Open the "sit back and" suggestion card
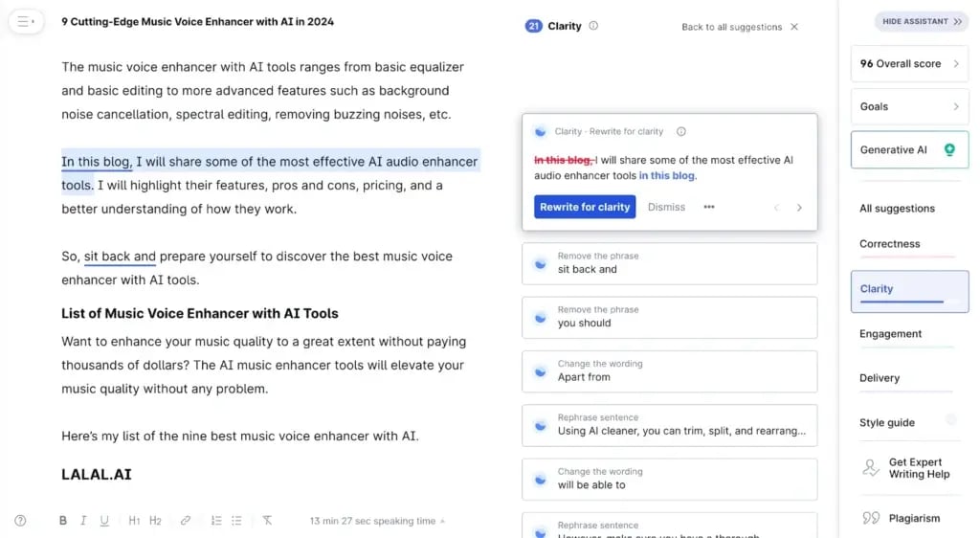980x538 pixels. [669, 263]
